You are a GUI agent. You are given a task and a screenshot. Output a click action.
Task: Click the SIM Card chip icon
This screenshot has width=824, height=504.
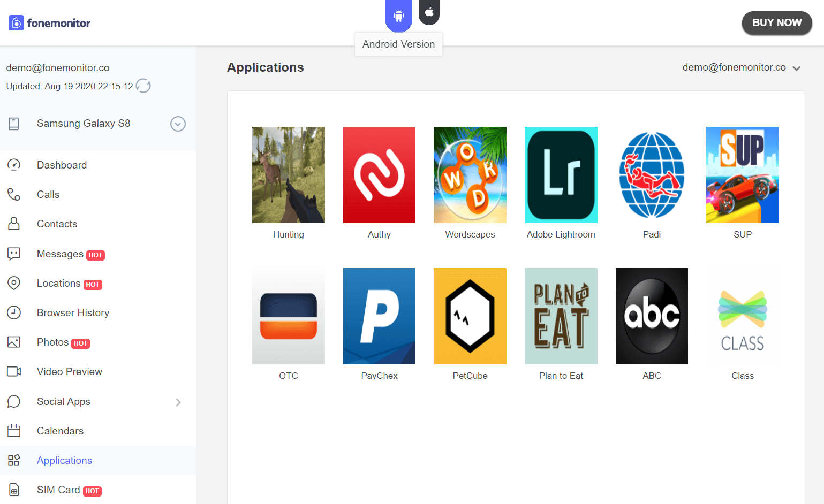point(14,490)
